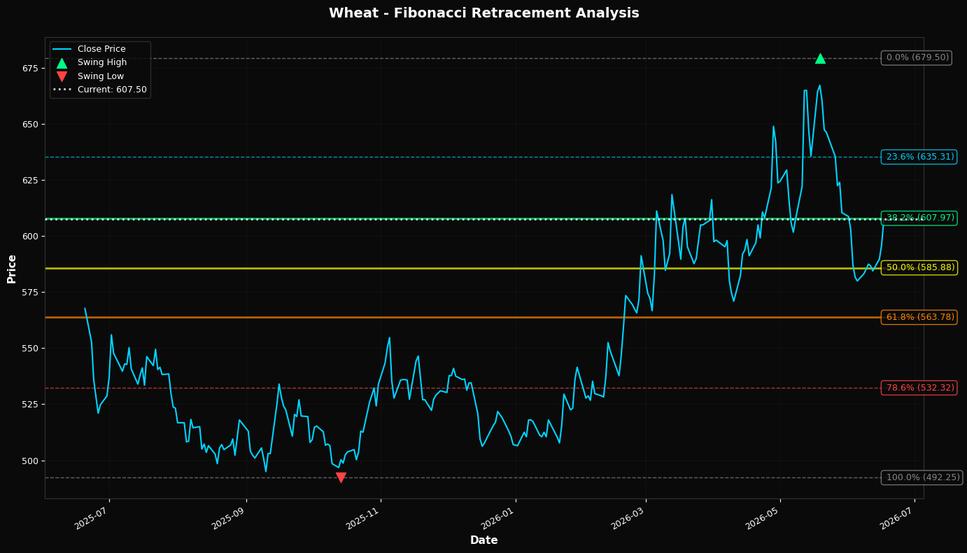This screenshot has height=553, width=967.
Task: Click the 23.6% (635.31) level label
Action: (919, 157)
